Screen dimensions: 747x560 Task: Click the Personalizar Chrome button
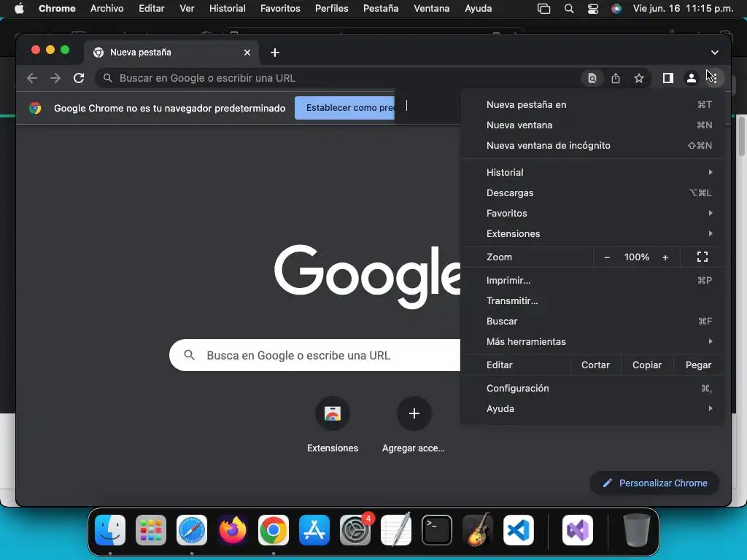click(x=654, y=483)
